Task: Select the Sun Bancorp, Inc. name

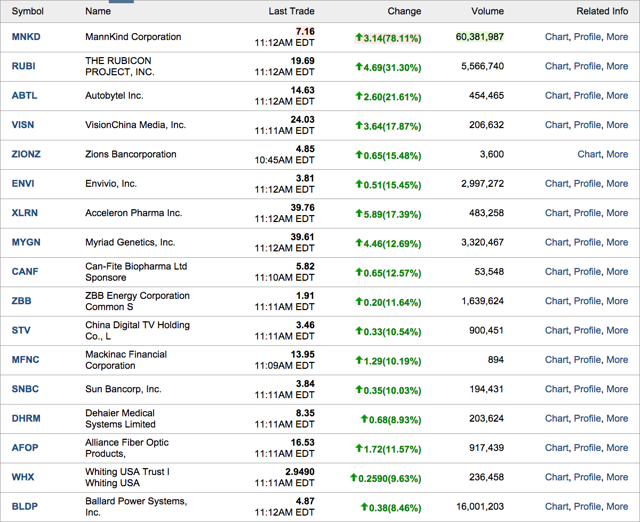Action: (x=123, y=389)
